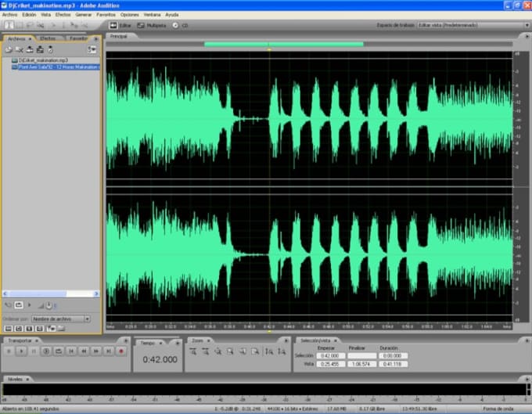Select the highlighted Makination file row
The image size is (532, 414).
pyautogui.click(x=56, y=67)
